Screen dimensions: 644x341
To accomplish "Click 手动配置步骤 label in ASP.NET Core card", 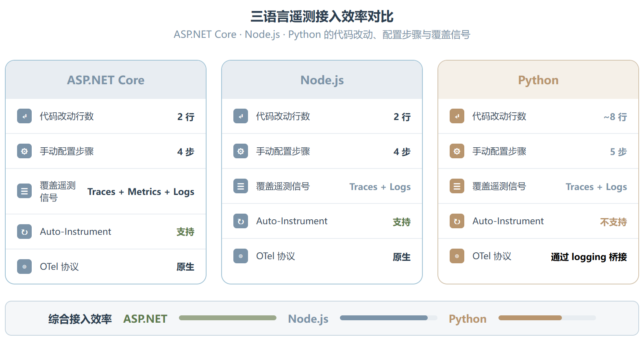I will [x=67, y=151].
